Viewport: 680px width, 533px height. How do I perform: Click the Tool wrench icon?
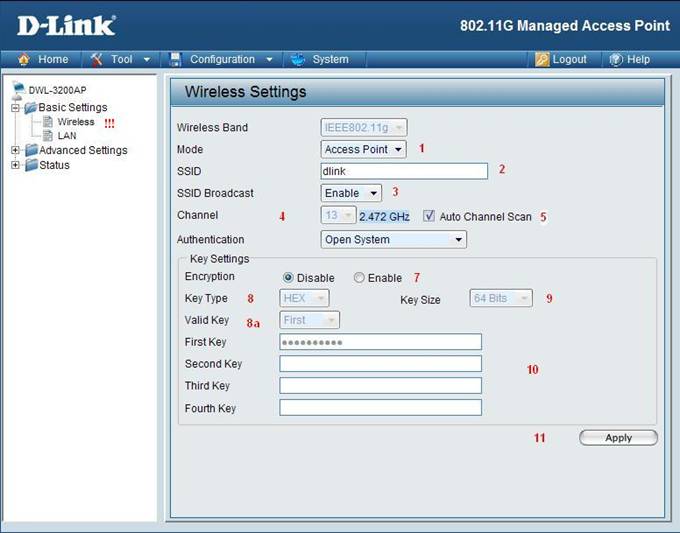[x=97, y=59]
